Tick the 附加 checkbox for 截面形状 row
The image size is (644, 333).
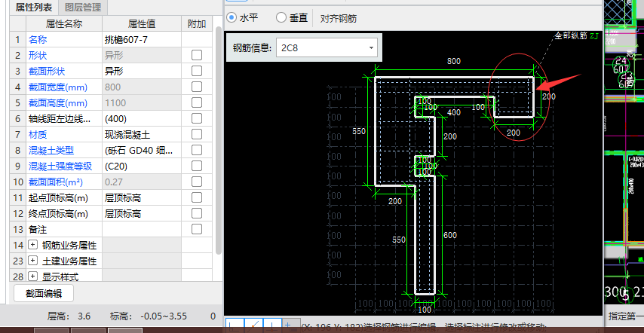(197, 71)
